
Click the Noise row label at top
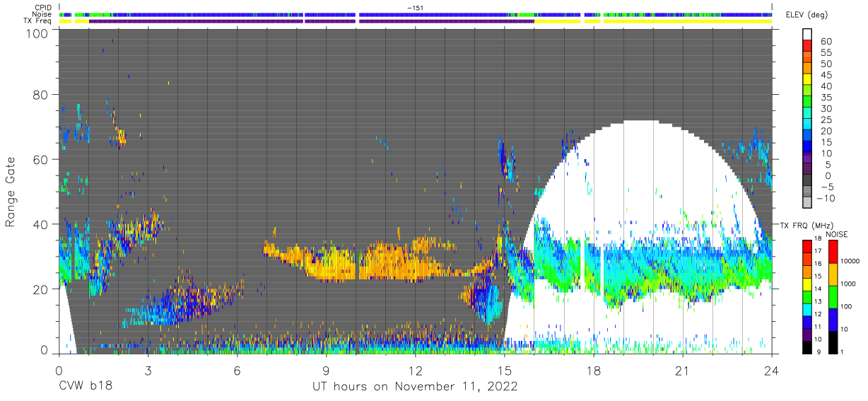[42, 14]
